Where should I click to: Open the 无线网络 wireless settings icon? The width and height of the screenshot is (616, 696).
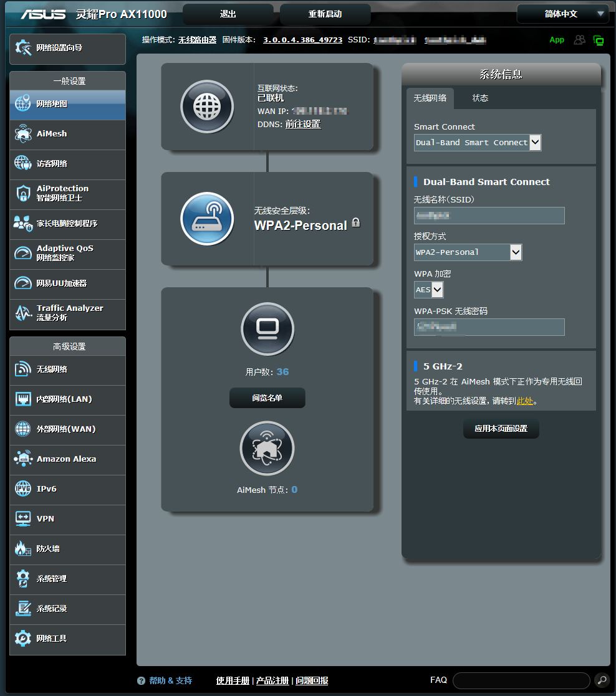(23, 369)
